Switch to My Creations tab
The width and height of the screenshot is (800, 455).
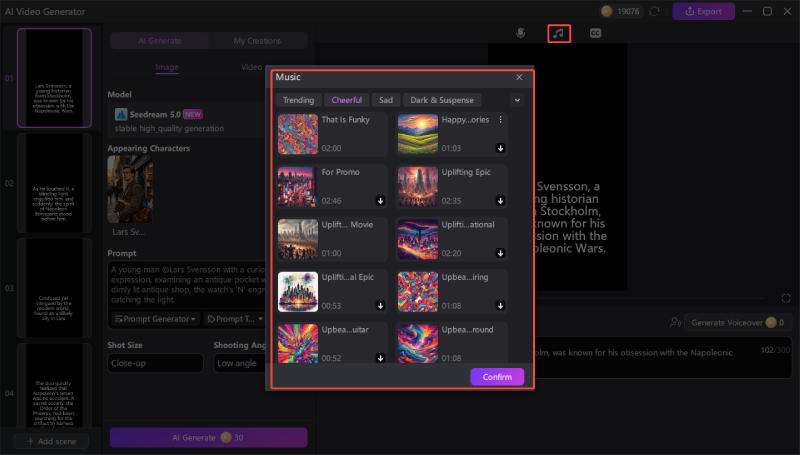point(256,41)
